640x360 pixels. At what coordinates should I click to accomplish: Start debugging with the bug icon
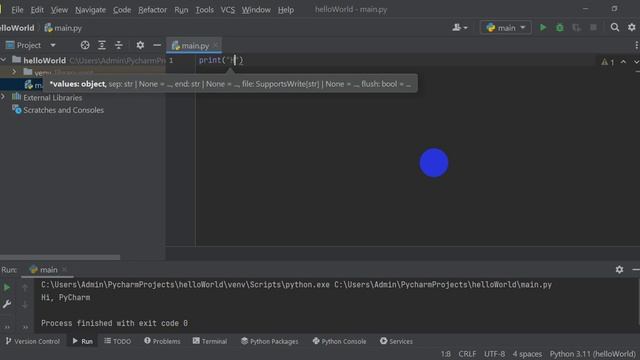pyautogui.click(x=560, y=28)
